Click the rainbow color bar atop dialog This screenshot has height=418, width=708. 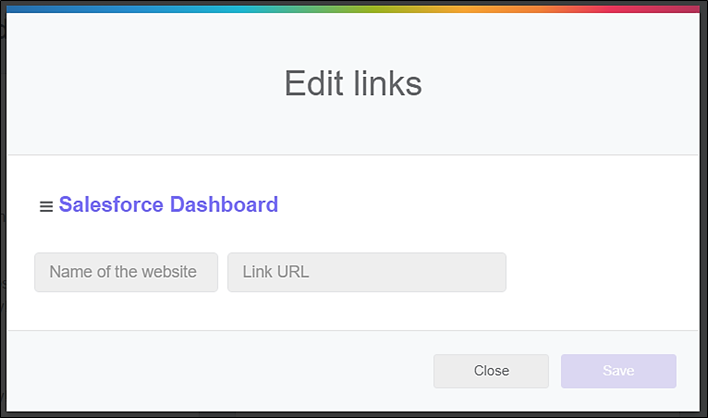pyautogui.click(x=353, y=9)
